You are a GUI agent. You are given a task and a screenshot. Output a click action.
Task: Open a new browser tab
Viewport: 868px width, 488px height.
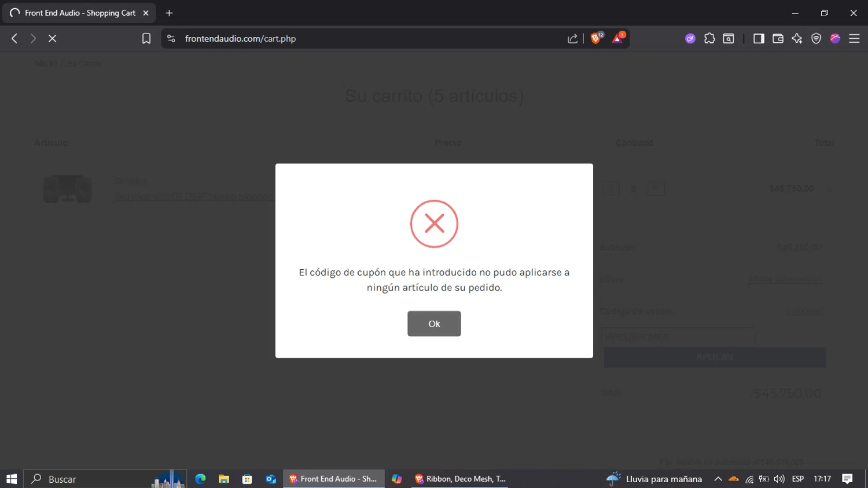pyautogui.click(x=169, y=13)
